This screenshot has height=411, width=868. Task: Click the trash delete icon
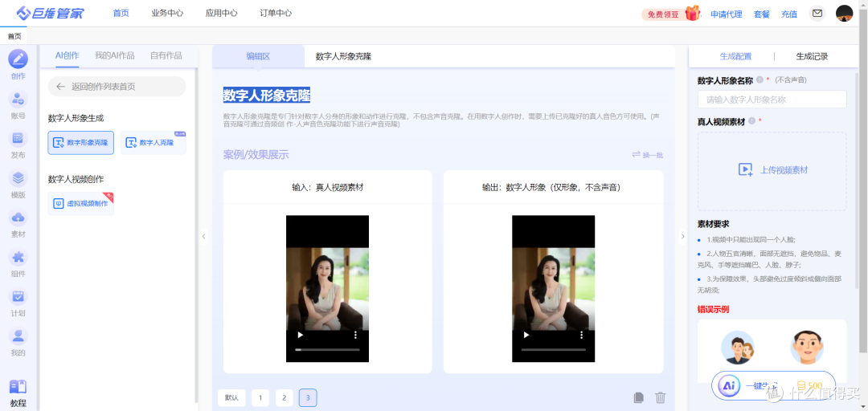(x=661, y=397)
